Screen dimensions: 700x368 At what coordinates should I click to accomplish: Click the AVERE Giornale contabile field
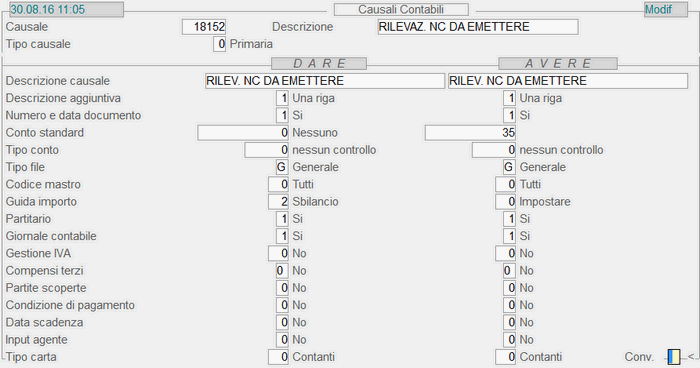(509, 236)
